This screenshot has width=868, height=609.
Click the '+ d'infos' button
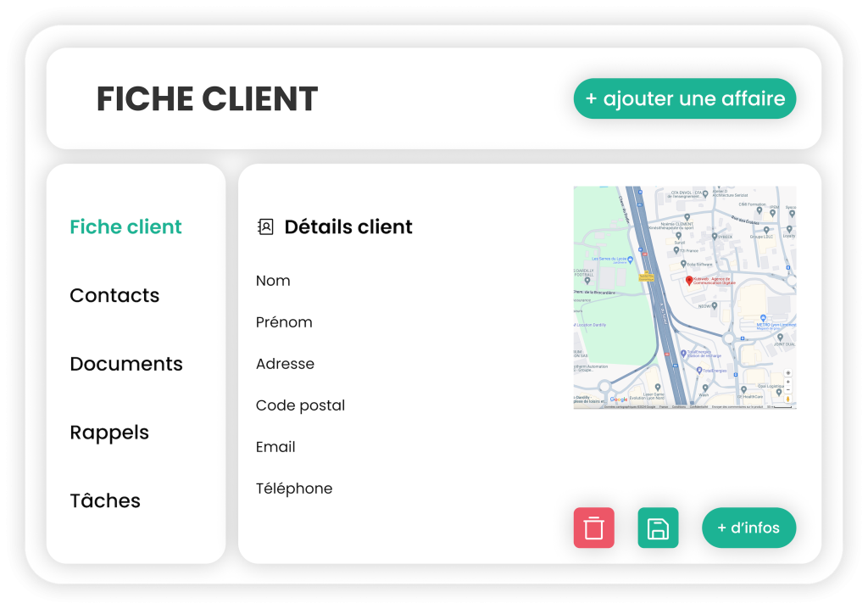click(x=749, y=528)
